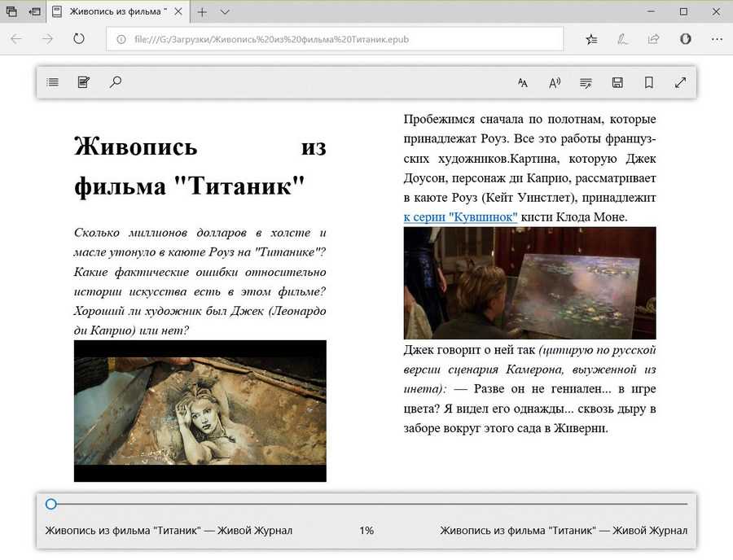Viewport: 733px width, 560px height.
Task: Enter full screen reading mode
Action: [681, 83]
